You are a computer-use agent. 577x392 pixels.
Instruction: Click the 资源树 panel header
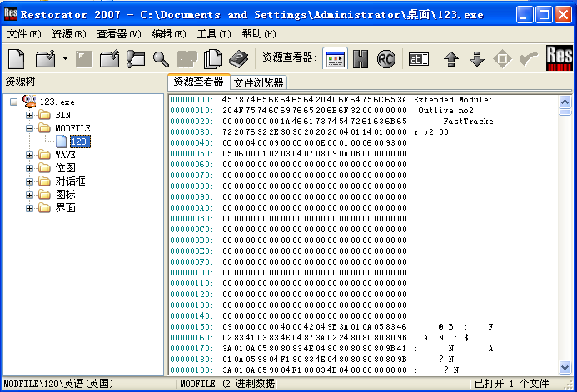20,82
